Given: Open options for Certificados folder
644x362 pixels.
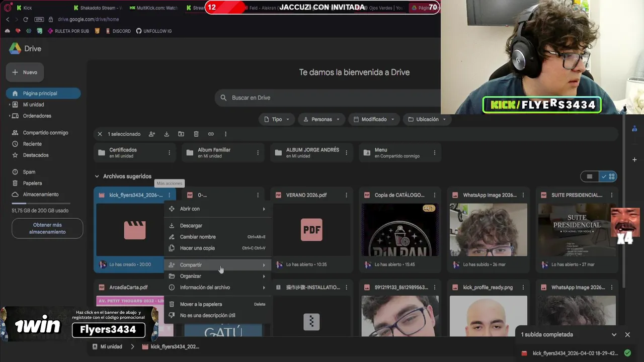Looking at the screenshot, I should [x=169, y=153].
